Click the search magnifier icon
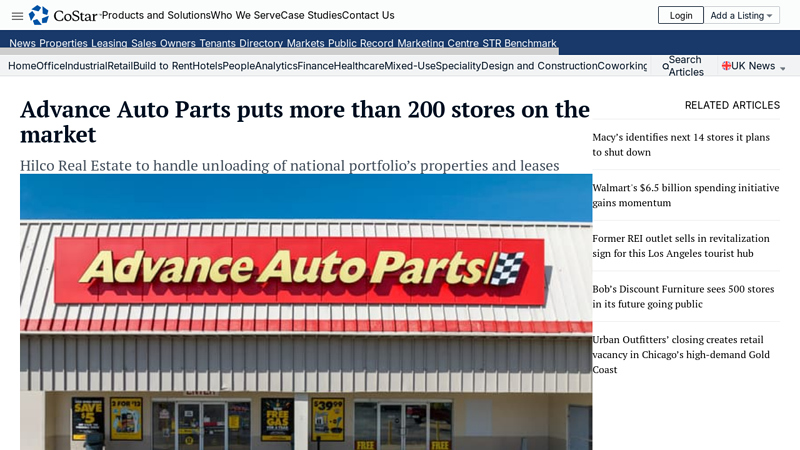800x450 pixels. (665, 66)
